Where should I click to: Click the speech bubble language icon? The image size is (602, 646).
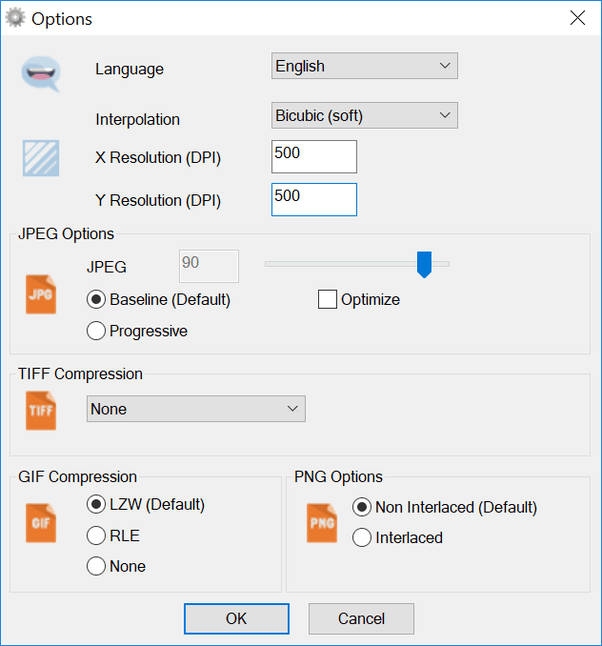(x=41, y=74)
